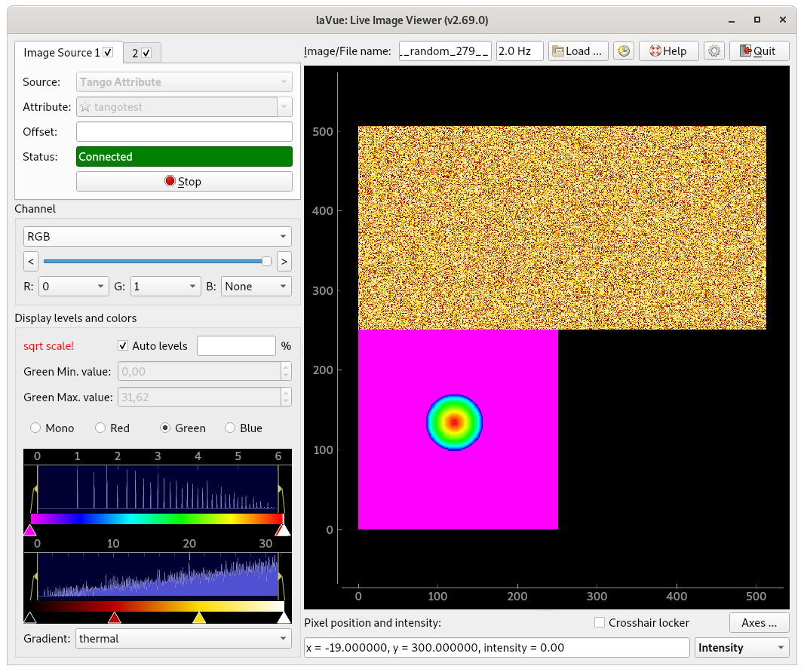Click the left arrow channel button
The image size is (804, 672).
point(31,262)
